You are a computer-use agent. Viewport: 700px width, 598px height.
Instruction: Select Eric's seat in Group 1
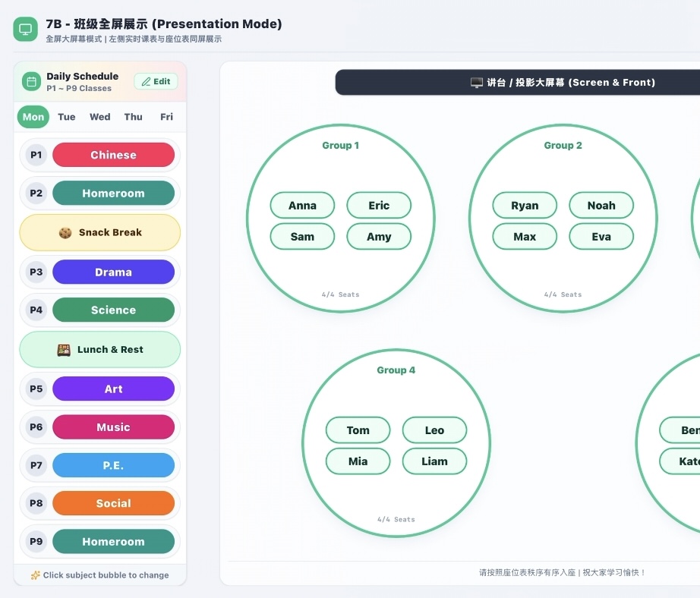[x=379, y=206]
